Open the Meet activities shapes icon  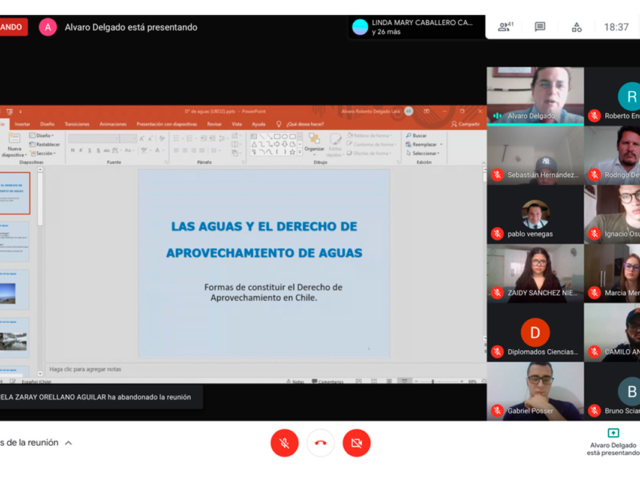click(x=576, y=27)
